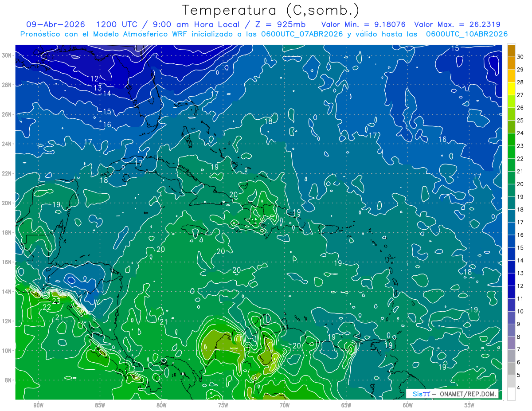Image resolution: width=532 pixels, height=411 pixels.
Task: Click the 55W longitude axis label
Action: (469, 405)
